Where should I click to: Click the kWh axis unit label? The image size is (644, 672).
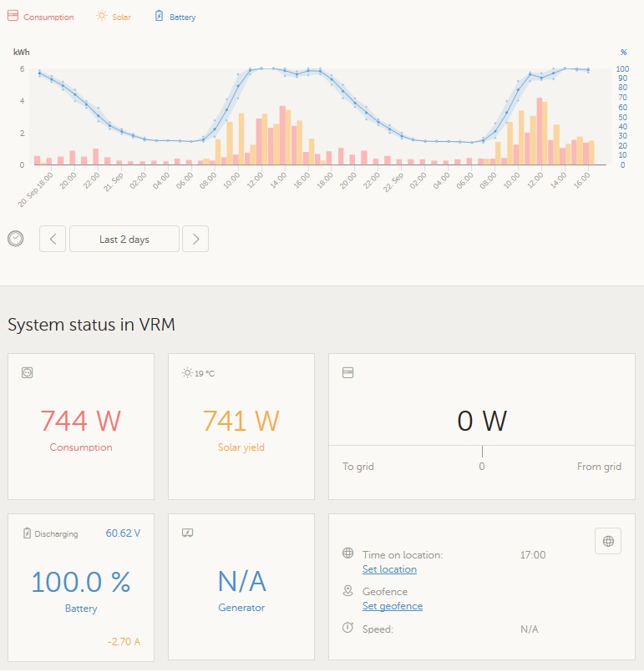[x=22, y=52]
